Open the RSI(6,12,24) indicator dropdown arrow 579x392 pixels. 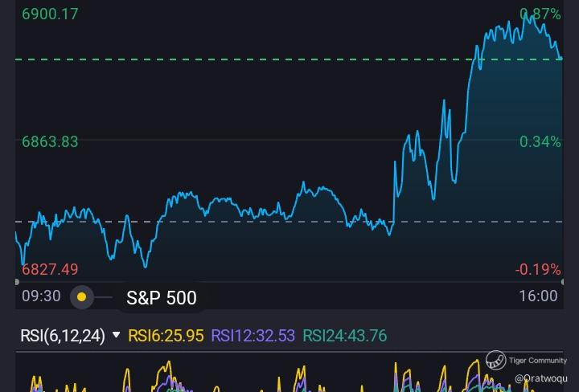point(116,335)
